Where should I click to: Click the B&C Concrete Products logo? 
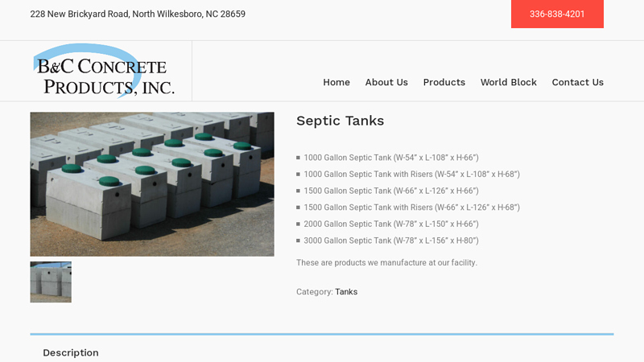coord(105,71)
